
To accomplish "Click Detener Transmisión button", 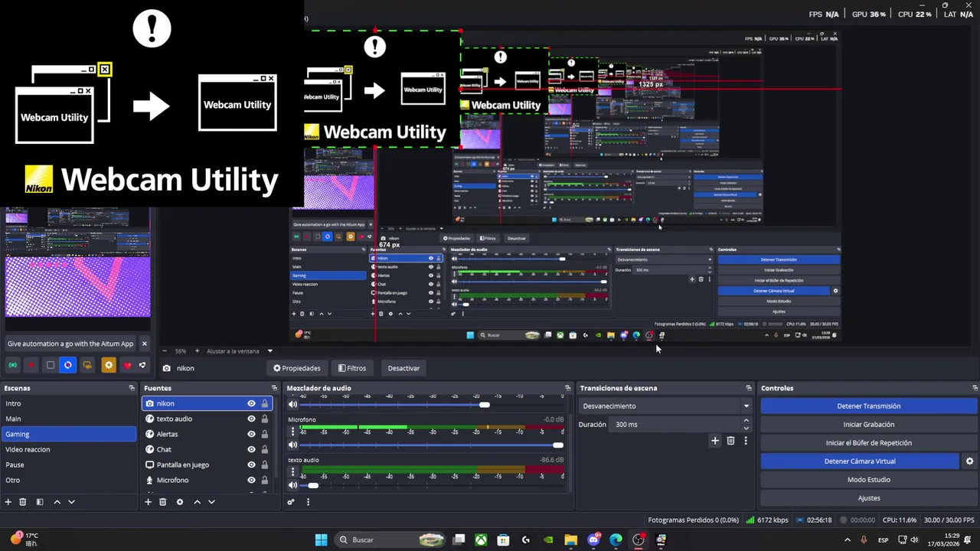I will point(869,406).
